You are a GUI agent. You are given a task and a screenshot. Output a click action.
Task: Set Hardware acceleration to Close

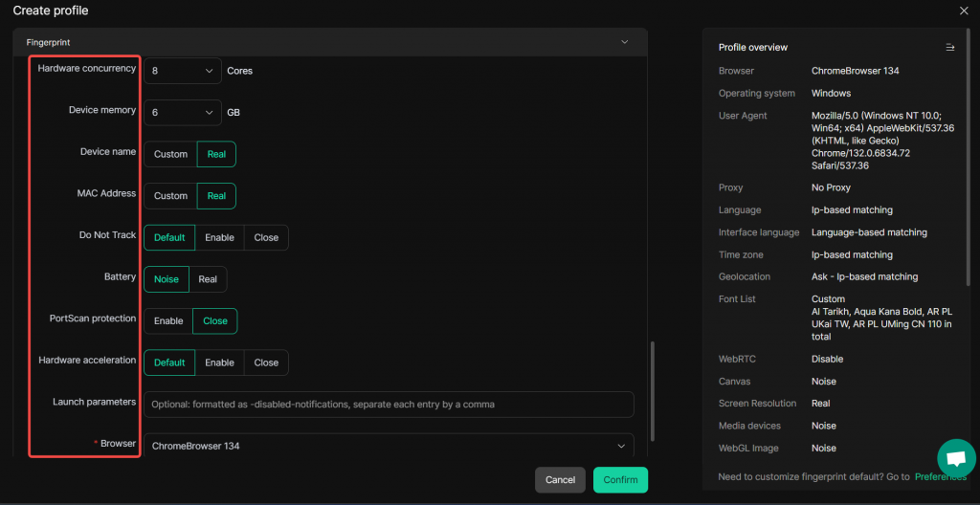point(266,362)
